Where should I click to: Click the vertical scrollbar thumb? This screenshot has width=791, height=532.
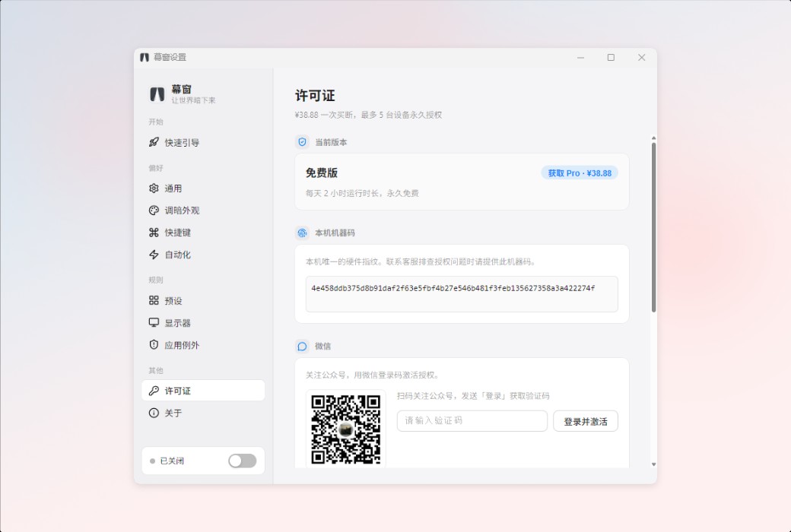[x=654, y=227]
